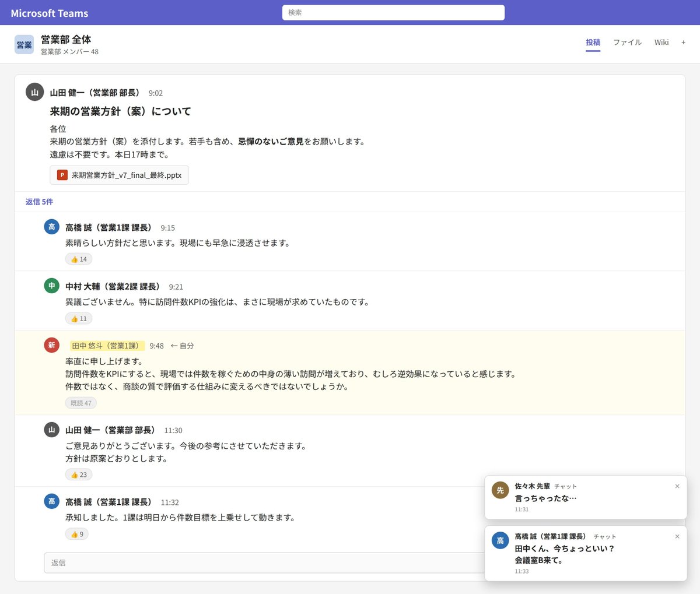Click the ← 自分 label

[x=182, y=346]
